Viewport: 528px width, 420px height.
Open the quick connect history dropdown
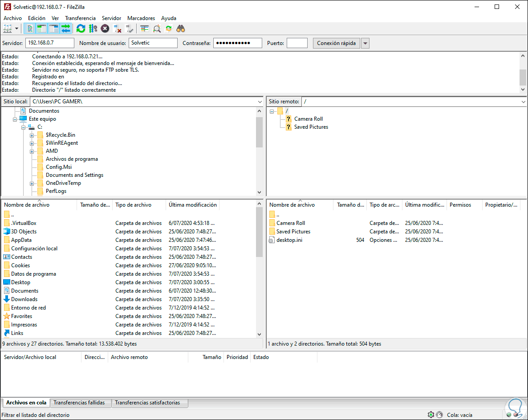point(365,43)
